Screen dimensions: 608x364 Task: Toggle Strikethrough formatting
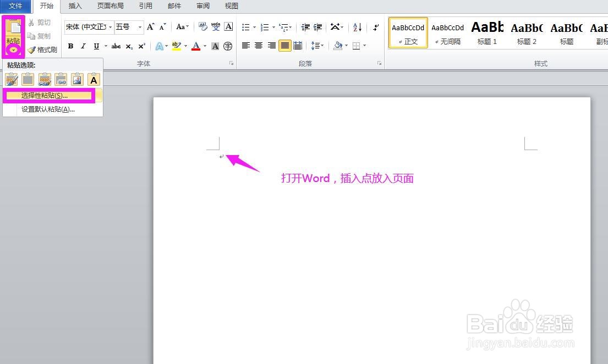click(116, 46)
